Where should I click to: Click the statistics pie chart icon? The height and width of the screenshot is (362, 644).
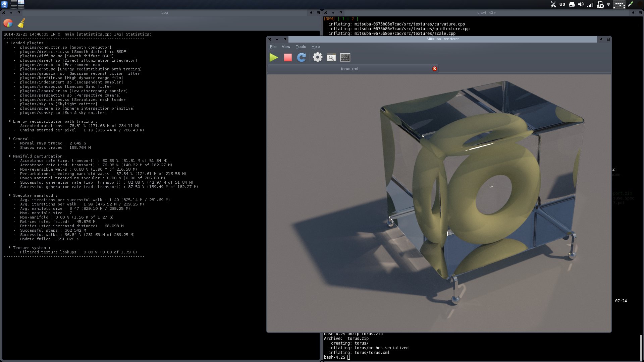(x=8, y=23)
